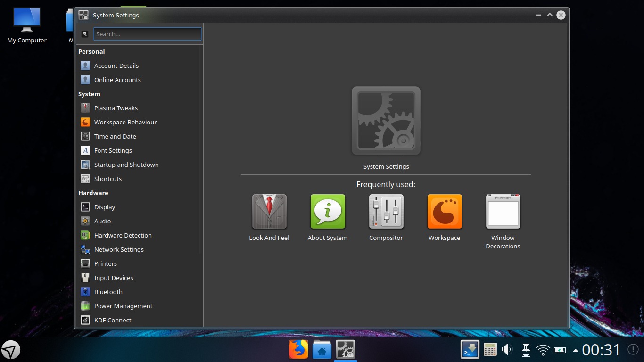This screenshot has height=362, width=644.
Task: Open the Compositor mixer icon
Action: (x=386, y=212)
